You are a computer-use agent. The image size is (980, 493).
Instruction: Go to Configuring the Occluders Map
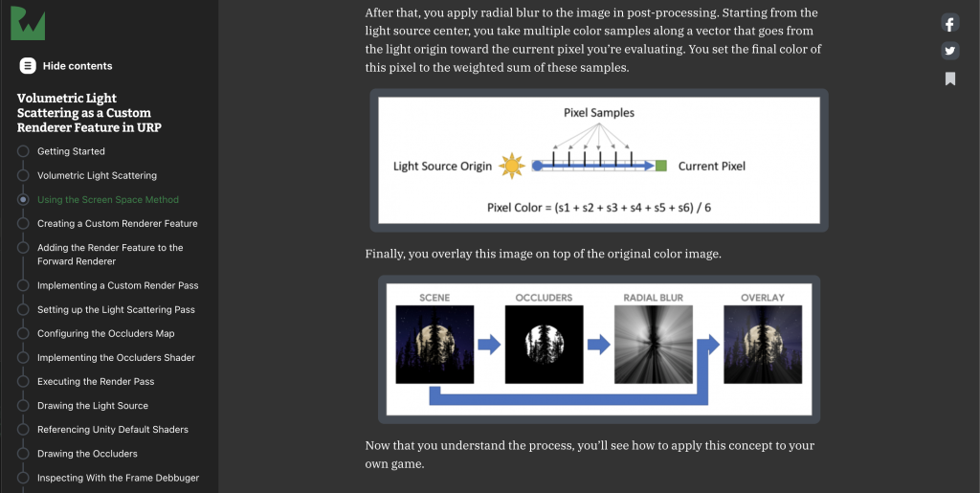[x=106, y=334]
